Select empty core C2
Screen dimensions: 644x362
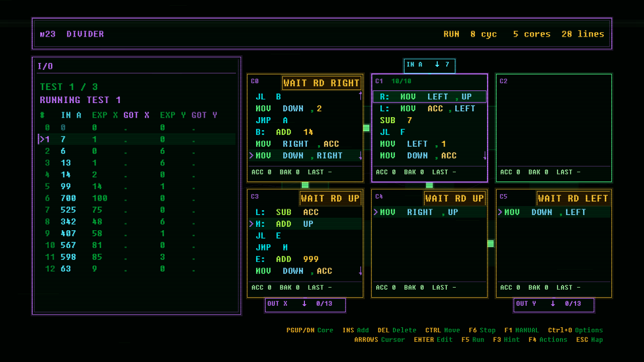[x=554, y=128]
